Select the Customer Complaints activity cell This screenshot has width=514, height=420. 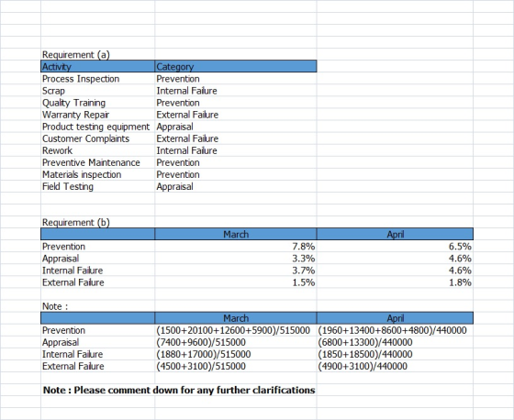pyautogui.click(x=97, y=138)
